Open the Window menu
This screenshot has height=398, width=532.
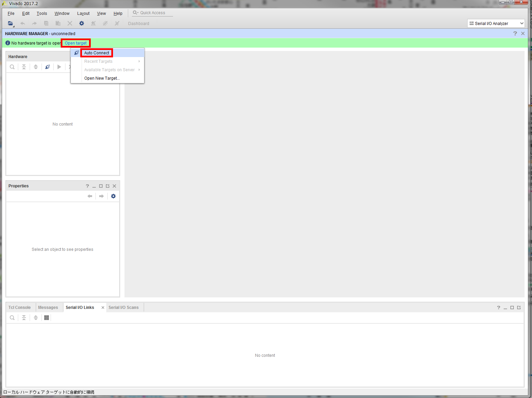click(x=62, y=14)
